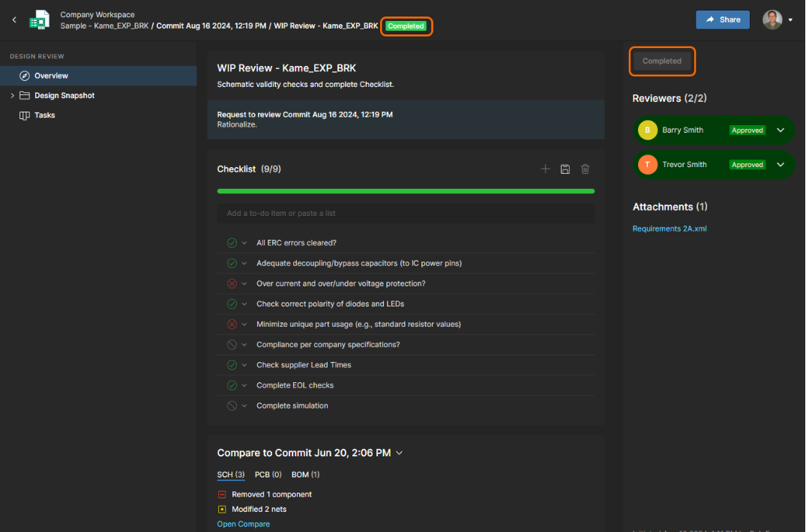Click Barry Smith's reviewer avatar
Viewport: 806px width, 532px height.
[648, 130]
